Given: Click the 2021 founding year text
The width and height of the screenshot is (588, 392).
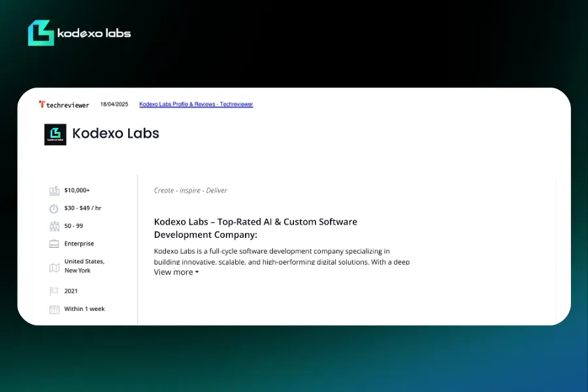Looking at the screenshot, I should (x=71, y=291).
